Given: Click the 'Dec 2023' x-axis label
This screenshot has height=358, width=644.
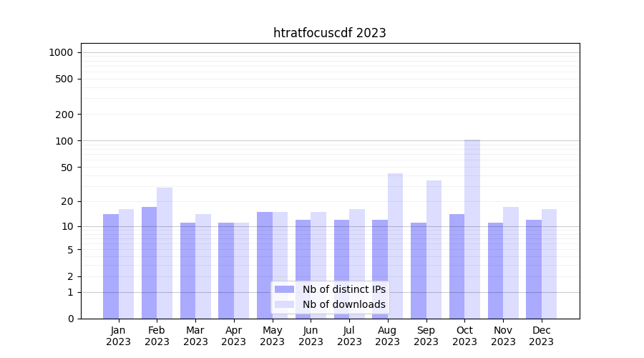Looking at the screenshot, I should (542, 336).
